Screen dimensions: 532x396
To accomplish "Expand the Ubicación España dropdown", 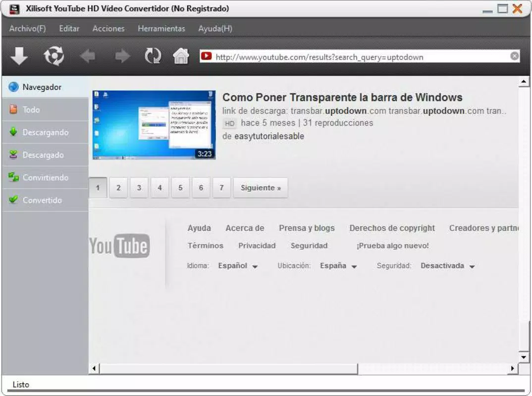I will pos(338,266).
